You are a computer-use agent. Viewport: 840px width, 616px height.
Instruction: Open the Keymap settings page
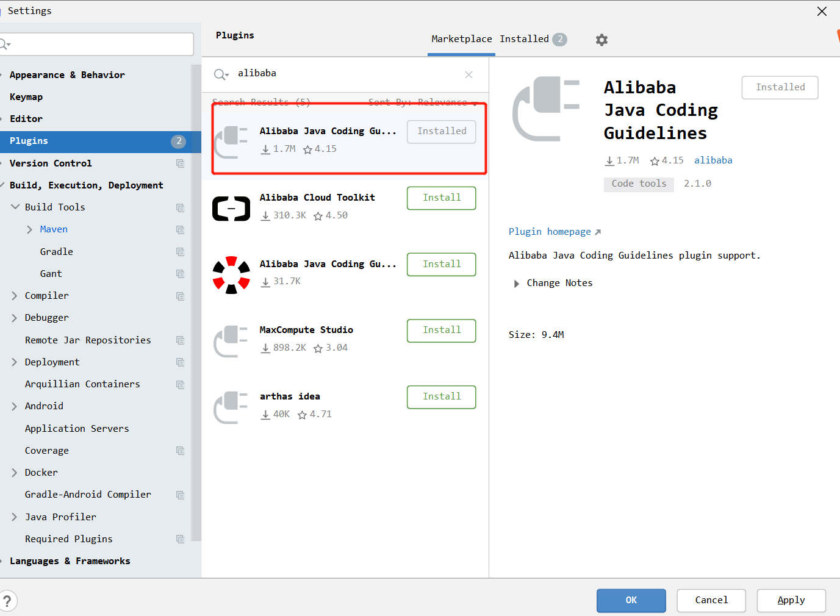26,97
